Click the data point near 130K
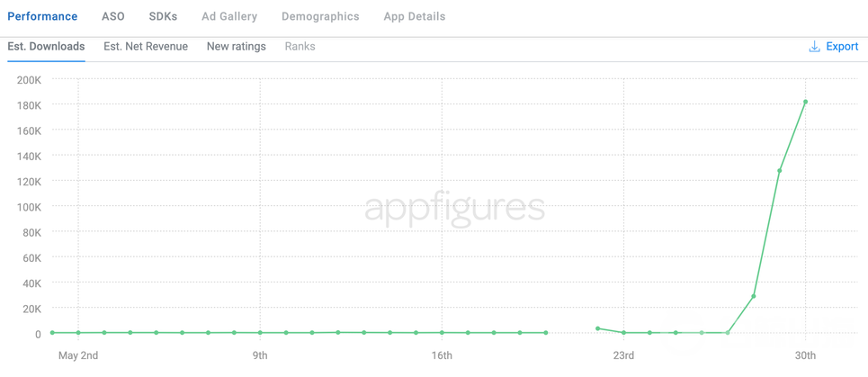 coord(780,171)
